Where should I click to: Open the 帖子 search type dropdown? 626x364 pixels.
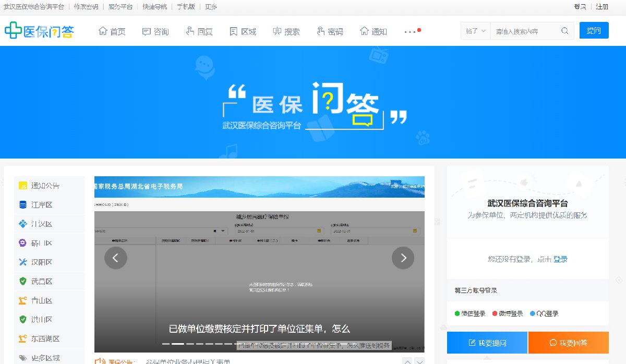[x=475, y=31]
